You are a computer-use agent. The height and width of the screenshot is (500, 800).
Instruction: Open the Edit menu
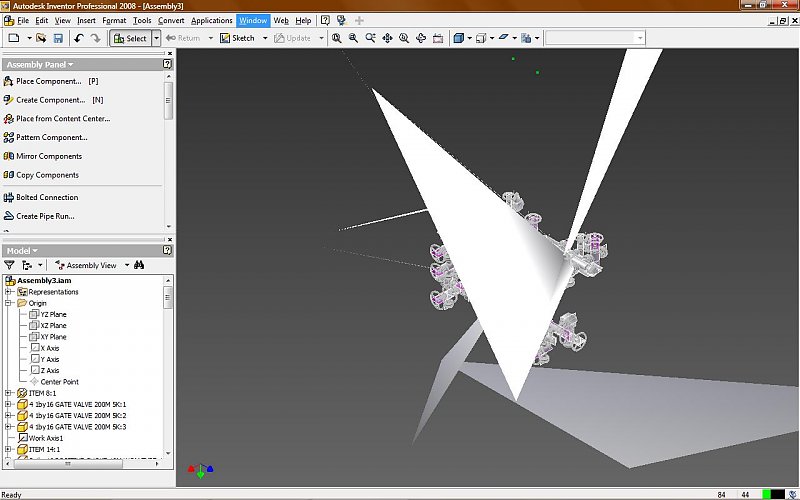(41, 20)
